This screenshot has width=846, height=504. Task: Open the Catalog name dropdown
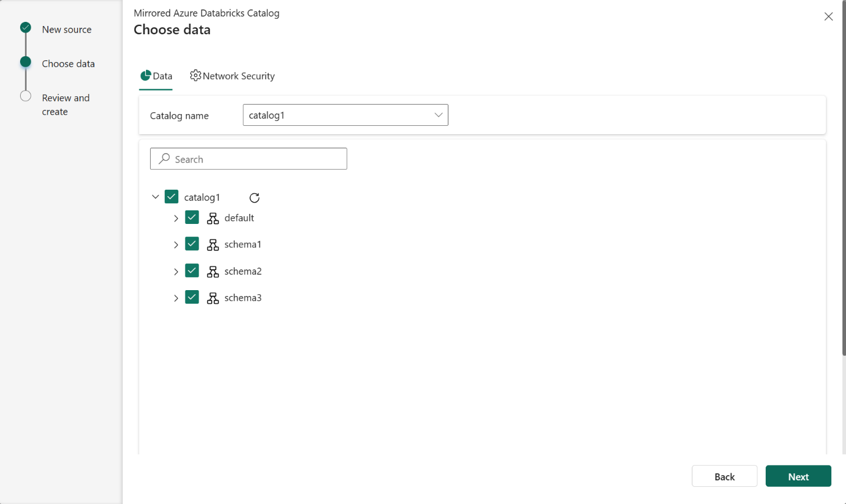click(345, 115)
